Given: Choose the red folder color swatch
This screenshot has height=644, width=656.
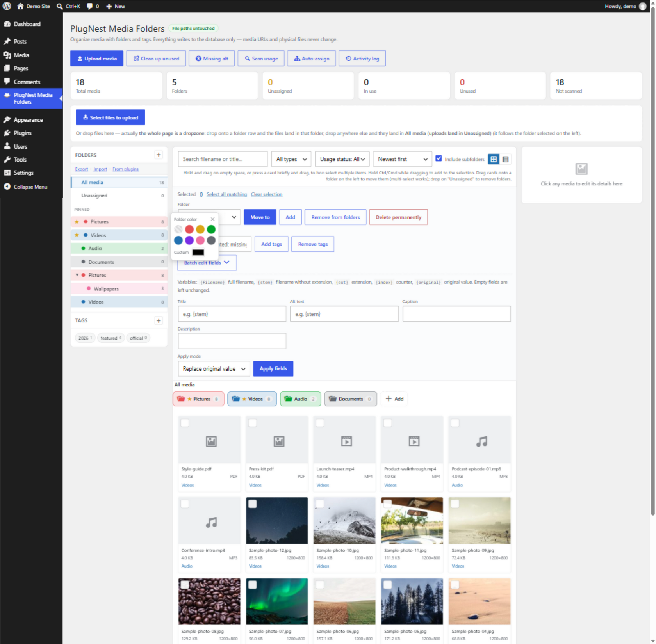Looking at the screenshot, I should (x=189, y=229).
